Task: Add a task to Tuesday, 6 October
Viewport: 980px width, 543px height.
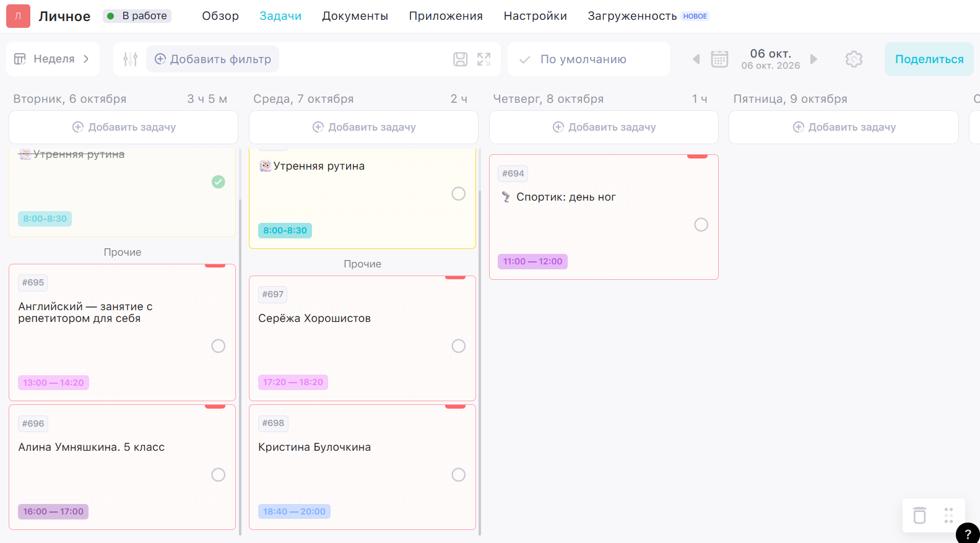Action: tap(124, 128)
